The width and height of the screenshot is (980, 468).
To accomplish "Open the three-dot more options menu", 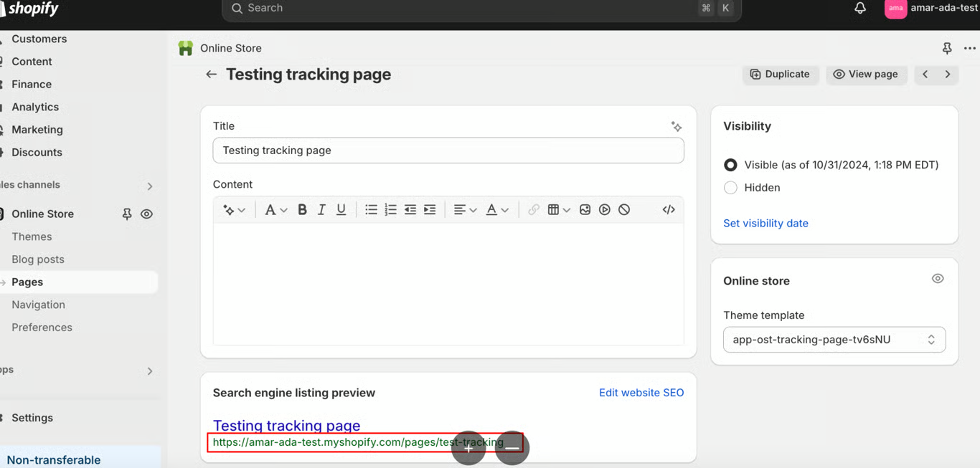I will (x=969, y=48).
